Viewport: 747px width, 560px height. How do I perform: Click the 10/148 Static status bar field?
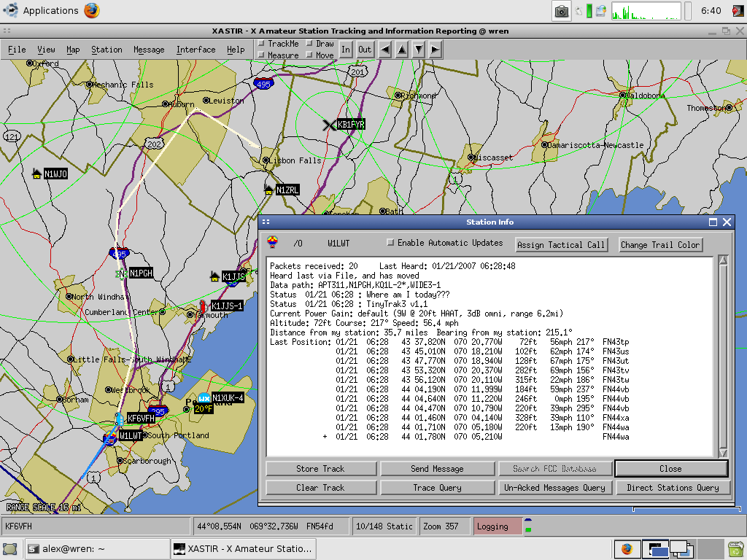pos(384,526)
